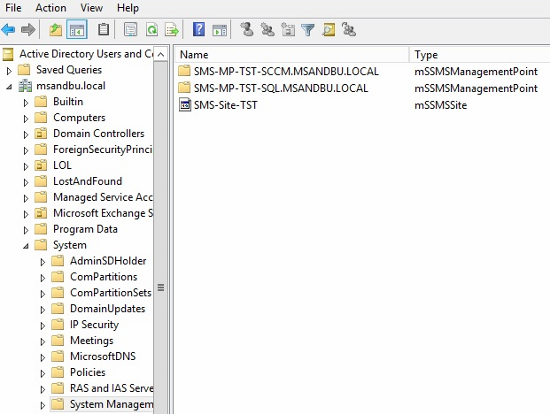Image resolution: width=550 pixels, height=414 pixels.
Task: Click the Forward arrow toolbar icon
Action: 28,30
